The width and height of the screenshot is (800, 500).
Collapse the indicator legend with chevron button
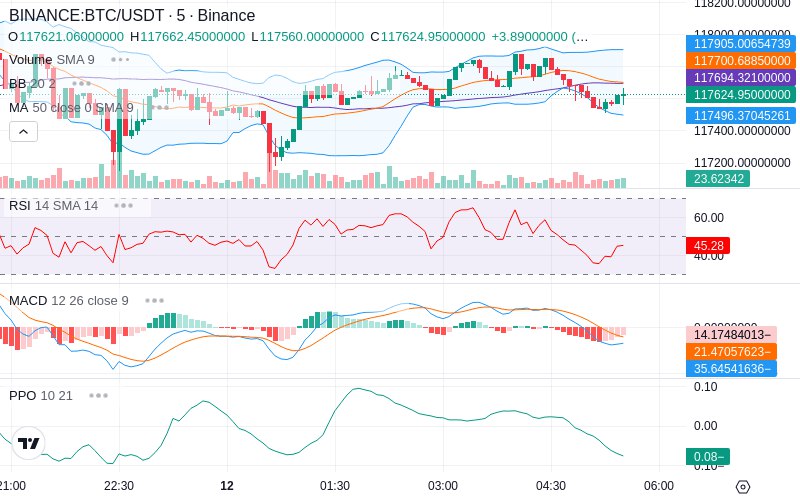click(x=23, y=132)
